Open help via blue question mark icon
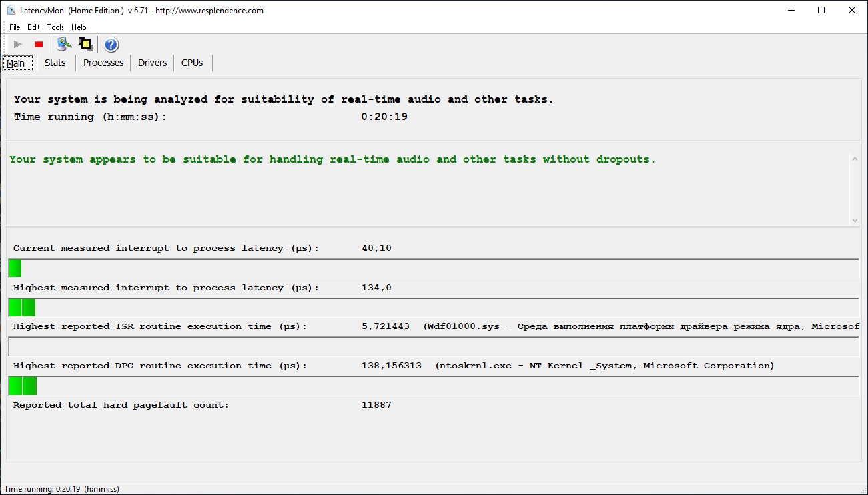The image size is (868, 495). [111, 45]
